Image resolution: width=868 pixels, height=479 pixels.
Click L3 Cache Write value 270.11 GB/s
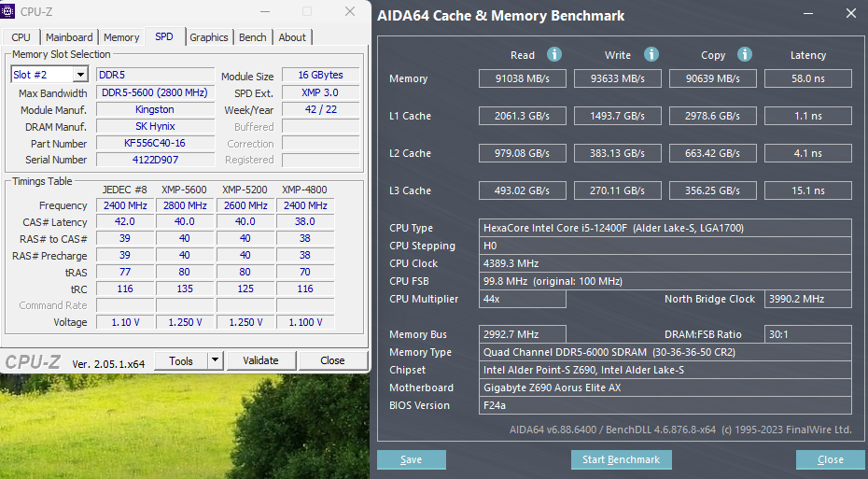[618, 190]
